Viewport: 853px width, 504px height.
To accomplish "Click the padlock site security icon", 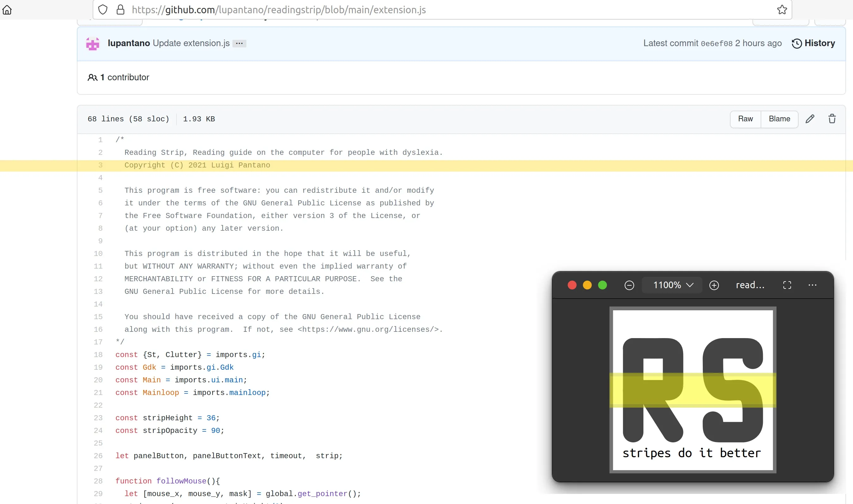I will pyautogui.click(x=120, y=10).
